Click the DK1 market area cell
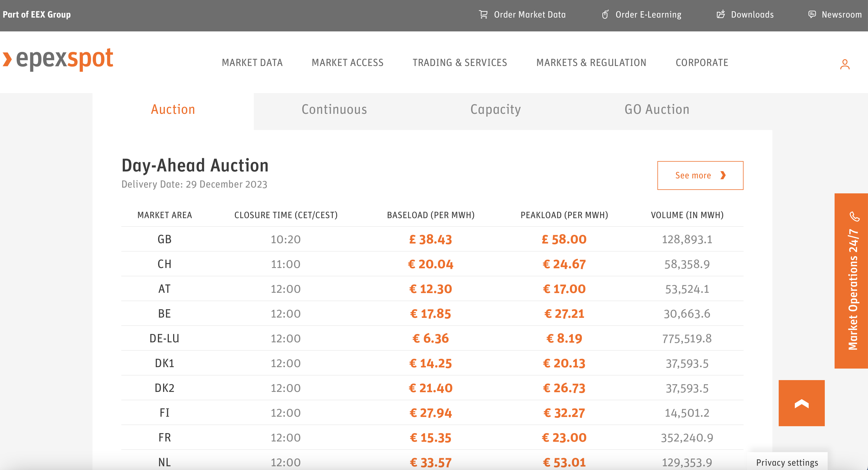Screen dimensions: 868x470 (x=164, y=363)
